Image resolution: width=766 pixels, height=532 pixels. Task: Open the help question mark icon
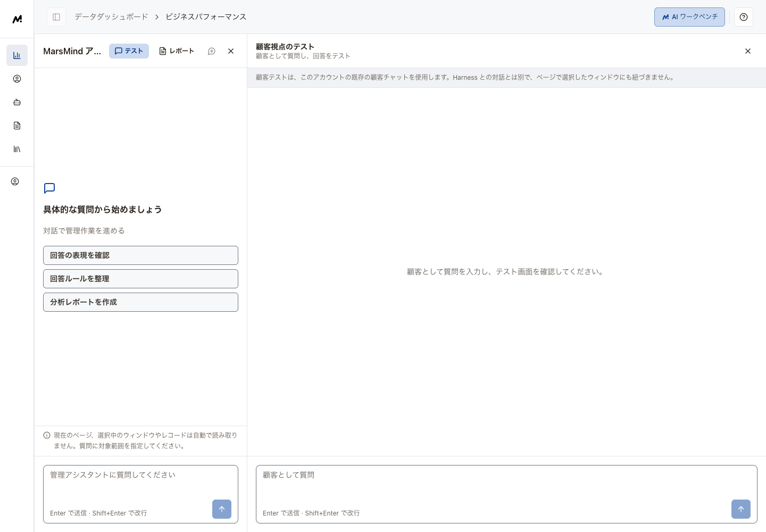pos(744,17)
